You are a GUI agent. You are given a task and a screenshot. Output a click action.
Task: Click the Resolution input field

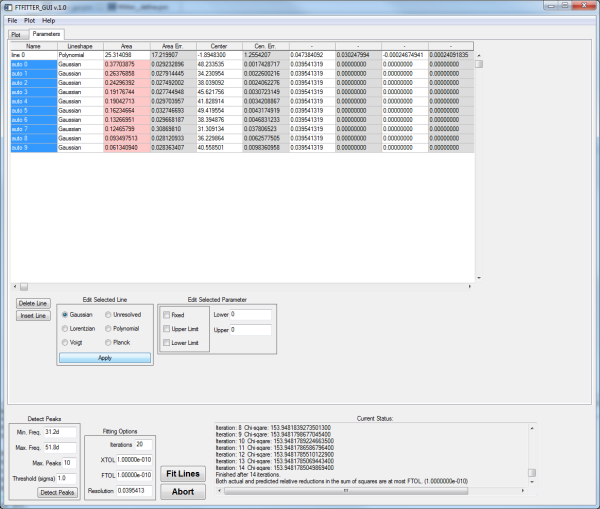(134, 490)
